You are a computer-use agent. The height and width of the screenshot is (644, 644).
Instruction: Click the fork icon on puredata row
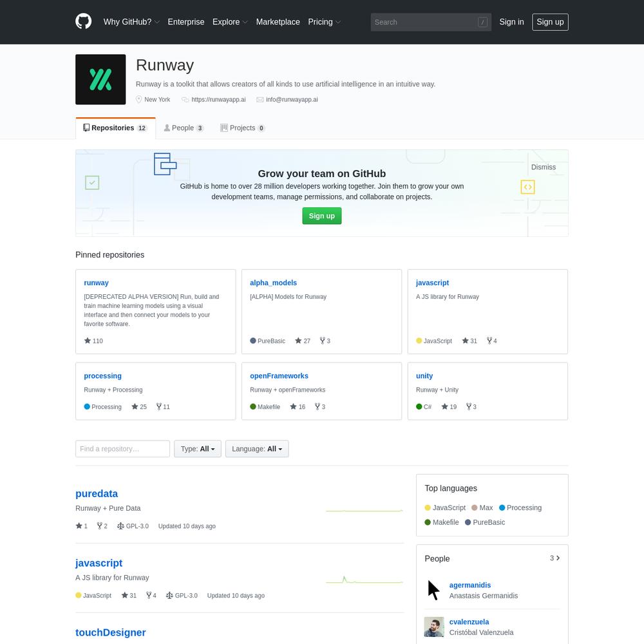(x=99, y=526)
